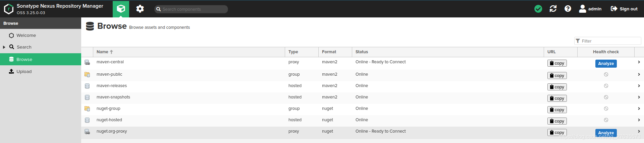Click 'Online - Ready to Connect' for maven-central
The height and width of the screenshot is (143, 644).
pyautogui.click(x=381, y=62)
